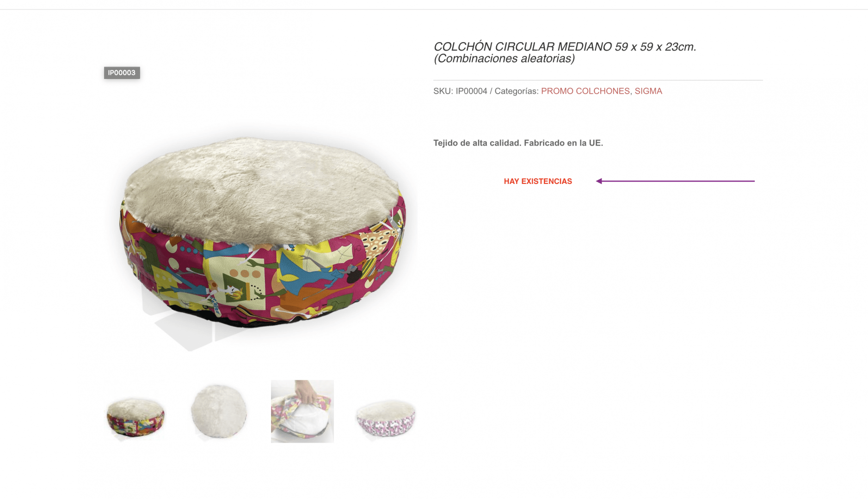This screenshot has width=868, height=499.
Task: Click the Categorías label text
Action: (x=517, y=91)
